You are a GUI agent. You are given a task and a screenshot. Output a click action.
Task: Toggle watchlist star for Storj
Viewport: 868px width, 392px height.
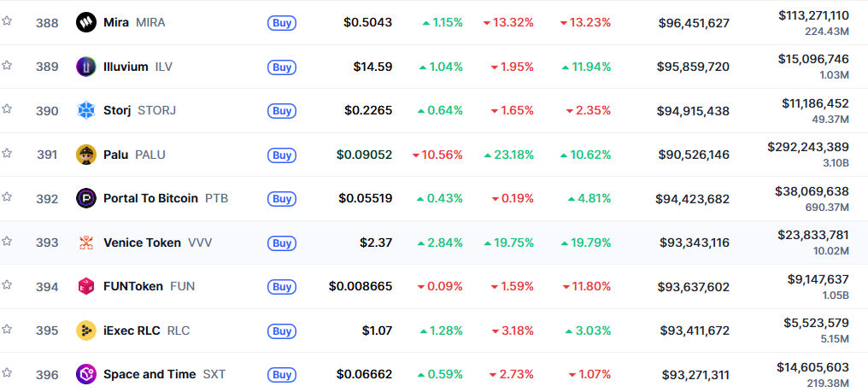point(7,108)
